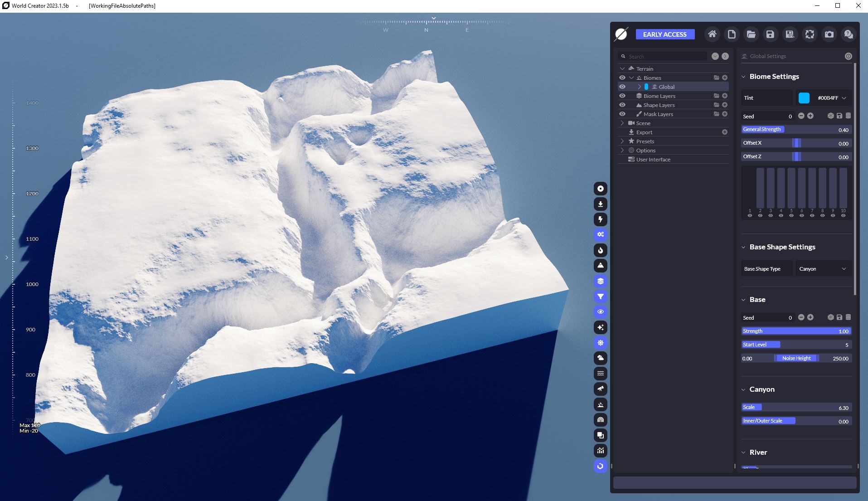Add a new biome with plus button
This screenshot has height=501, width=868.
725,78
